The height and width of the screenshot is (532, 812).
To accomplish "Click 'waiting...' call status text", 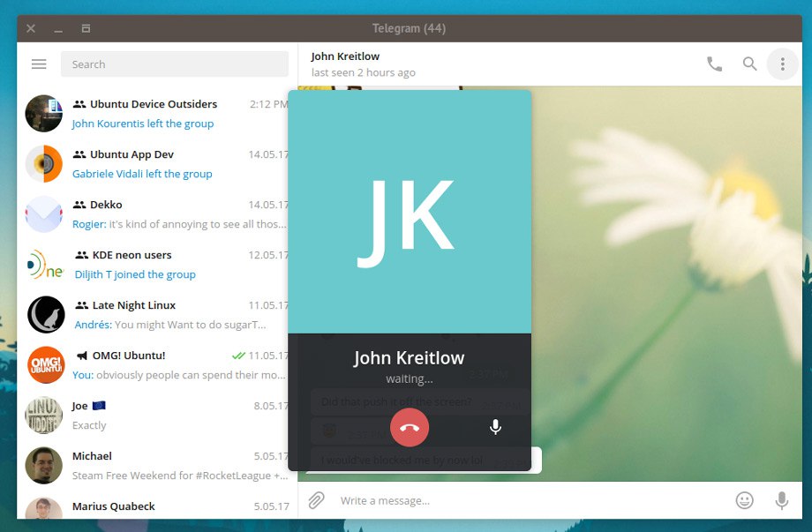I will [410, 378].
